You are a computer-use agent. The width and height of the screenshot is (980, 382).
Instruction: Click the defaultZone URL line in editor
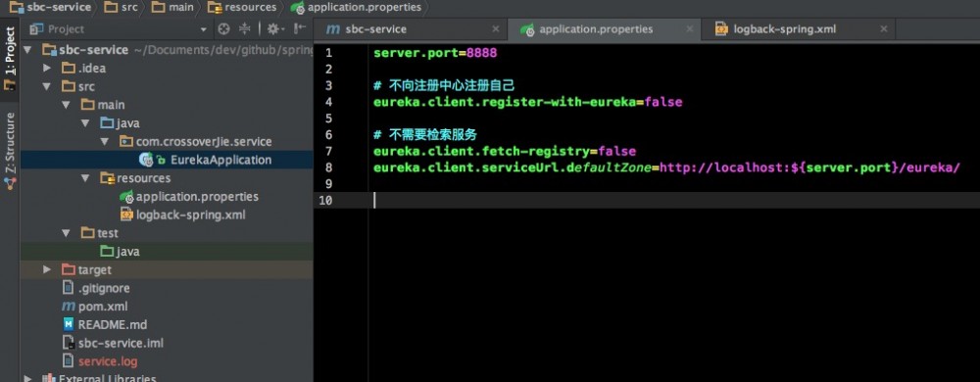(665, 167)
